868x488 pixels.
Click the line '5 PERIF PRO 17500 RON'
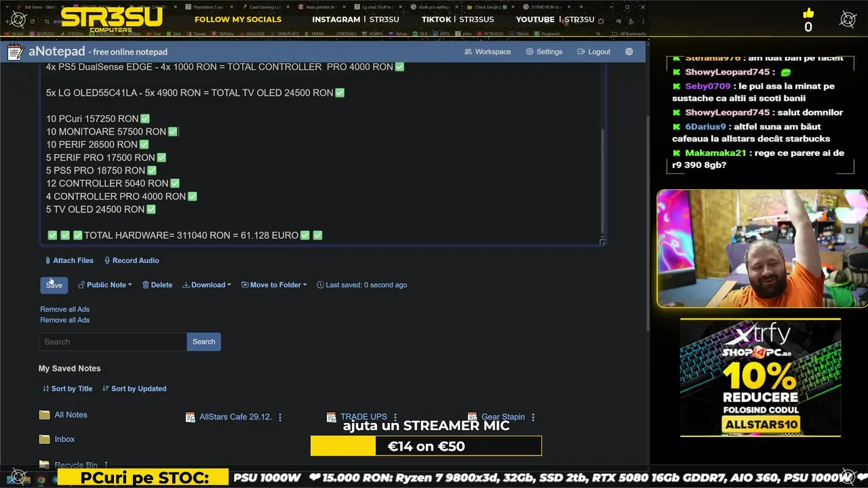(106, 157)
